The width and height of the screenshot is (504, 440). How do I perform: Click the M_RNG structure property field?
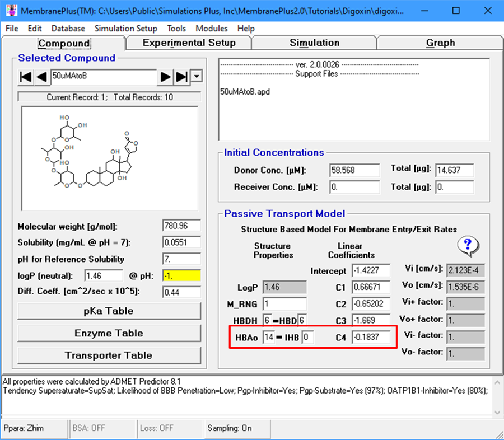coord(285,304)
